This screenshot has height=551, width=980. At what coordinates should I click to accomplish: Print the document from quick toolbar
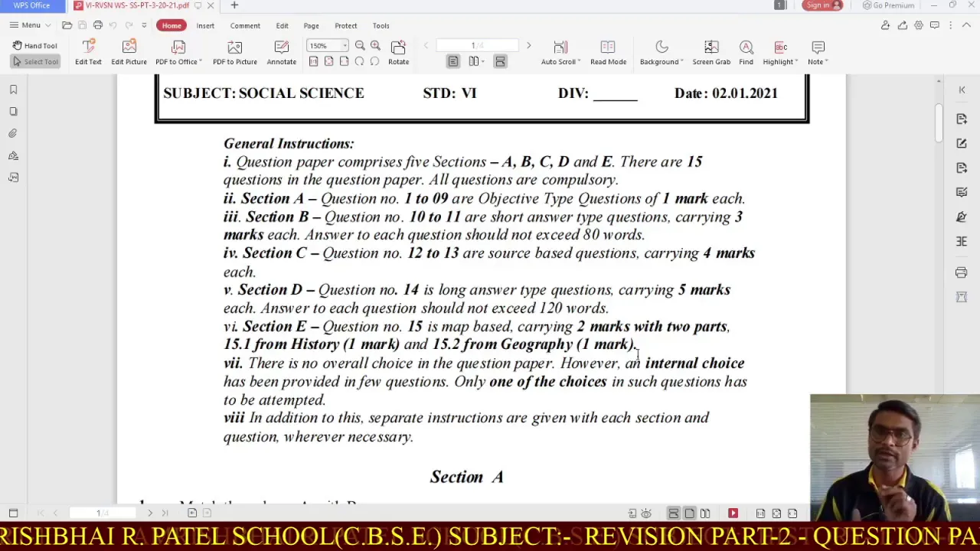[x=97, y=25]
